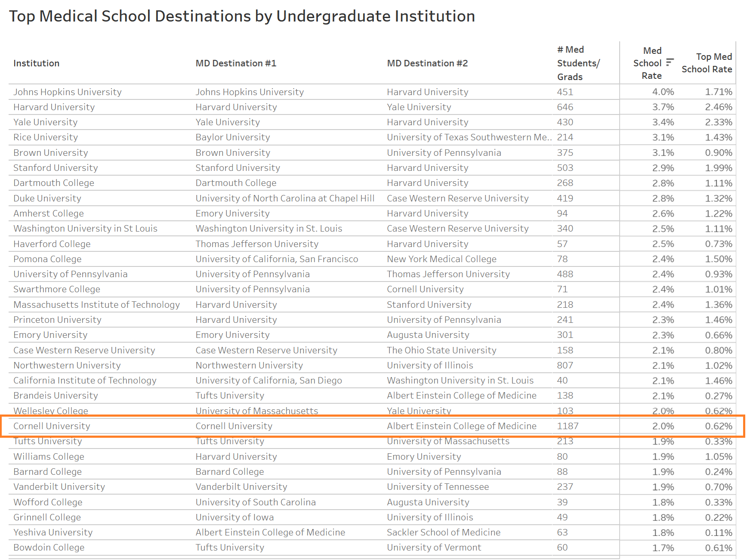Screen dimensions: 753x560
Task: Click the 646 students value
Action: pyautogui.click(x=565, y=107)
